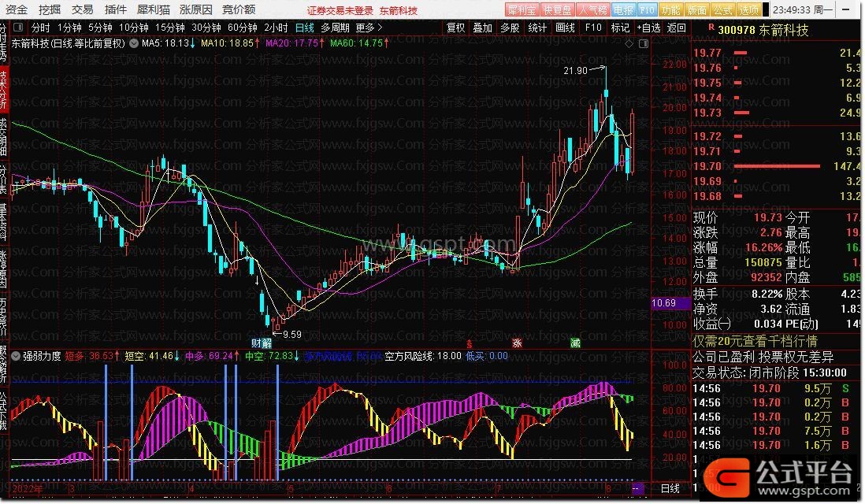The image size is (865, 504).
Task: Click the 现价 19.73 value
Action: pyautogui.click(x=768, y=218)
